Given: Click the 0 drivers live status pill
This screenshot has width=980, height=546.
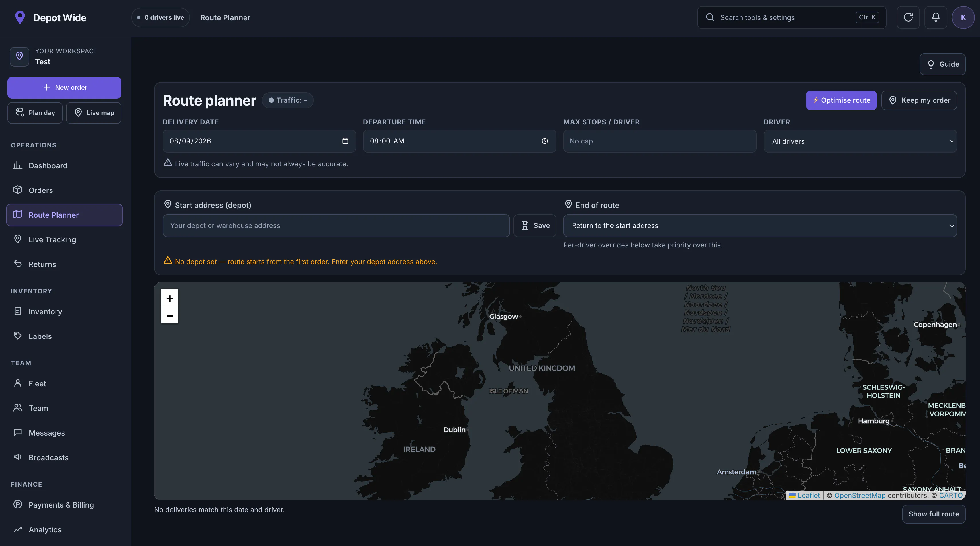Looking at the screenshot, I should [x=160, y=17].
